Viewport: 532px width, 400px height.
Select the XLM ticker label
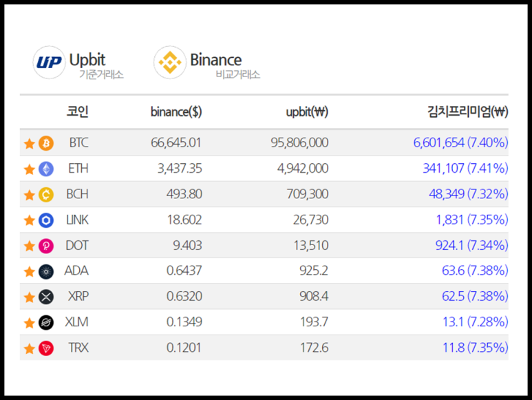76,322
